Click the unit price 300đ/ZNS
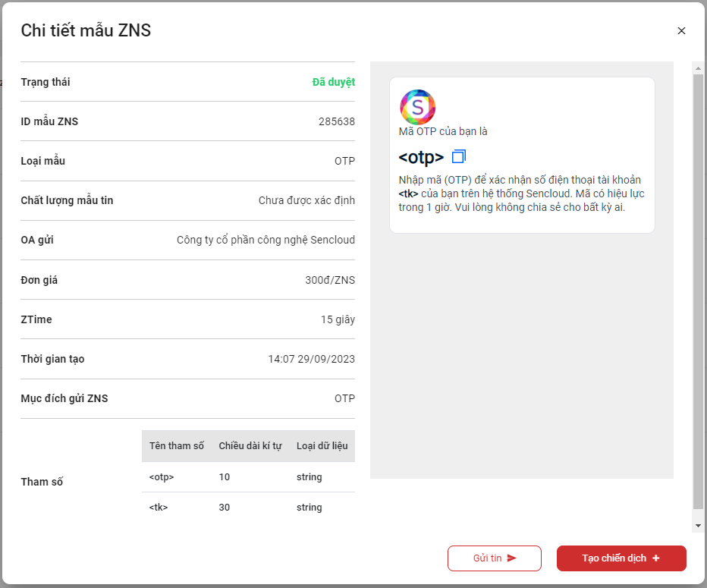 [329, 280]
